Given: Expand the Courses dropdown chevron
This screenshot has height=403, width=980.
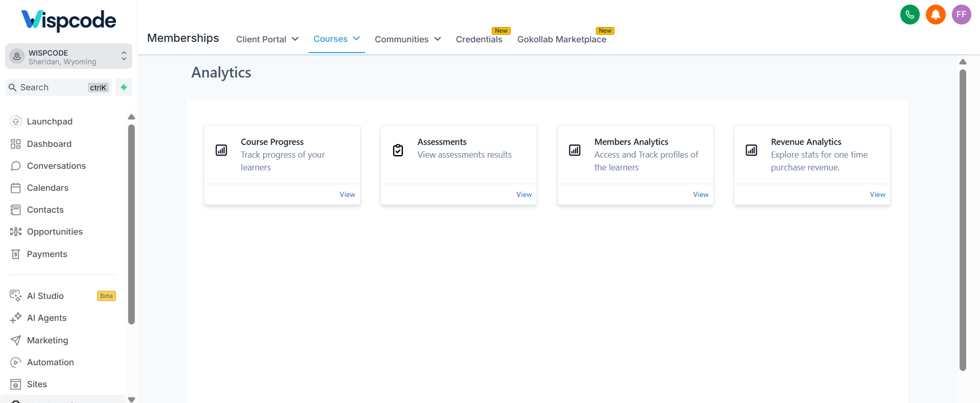Looking at the screenshot, I should point(356,38).
